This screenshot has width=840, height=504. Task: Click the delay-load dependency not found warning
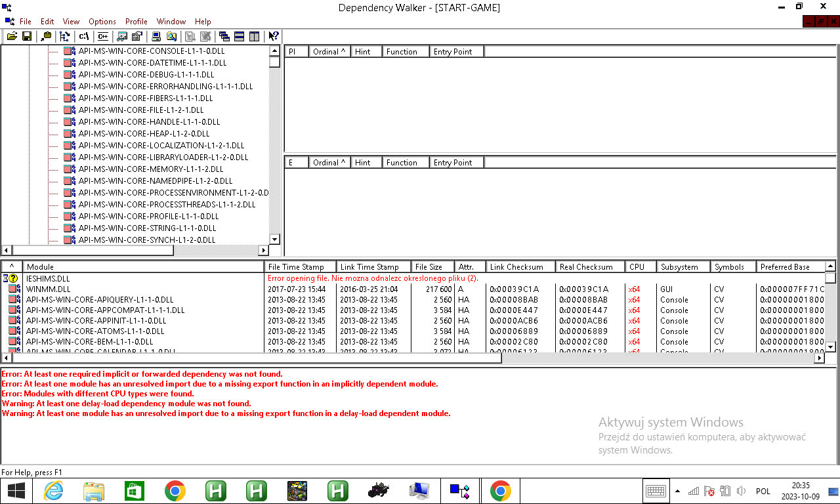(x=127, y=404)
